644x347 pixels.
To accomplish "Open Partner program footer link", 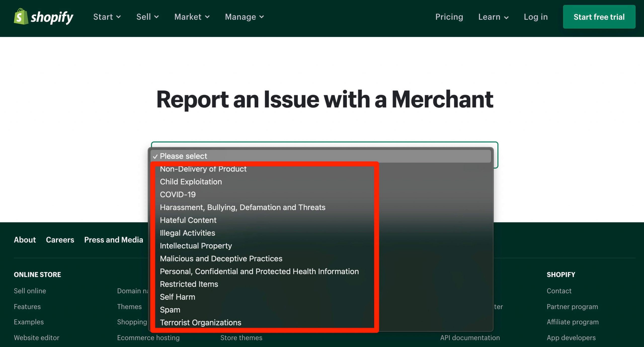I will [572, 307].
